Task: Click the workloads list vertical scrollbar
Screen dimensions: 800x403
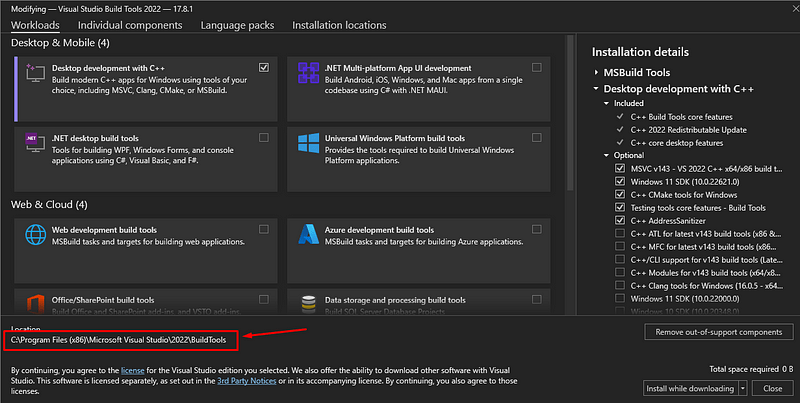Action: [x=570, y=113]
